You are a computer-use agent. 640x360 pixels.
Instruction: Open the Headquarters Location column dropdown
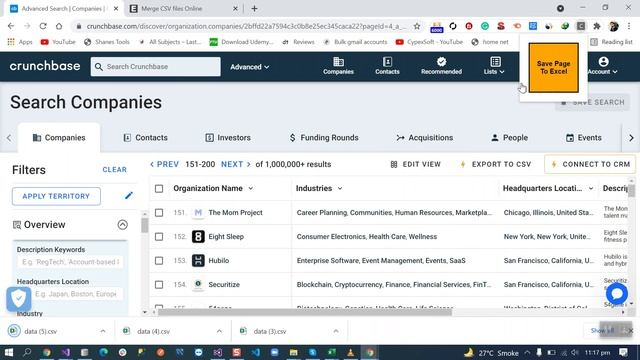[591, 189]
